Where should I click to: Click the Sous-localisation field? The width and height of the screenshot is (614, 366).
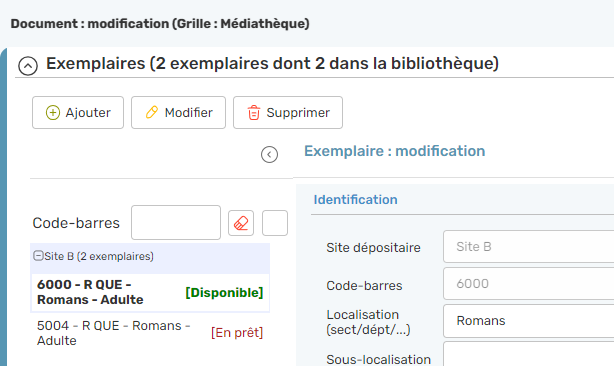[529, 354]
